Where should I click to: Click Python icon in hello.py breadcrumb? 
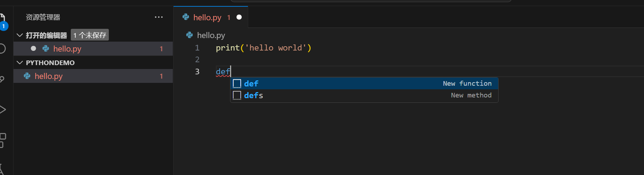click(x=190, y=35)
